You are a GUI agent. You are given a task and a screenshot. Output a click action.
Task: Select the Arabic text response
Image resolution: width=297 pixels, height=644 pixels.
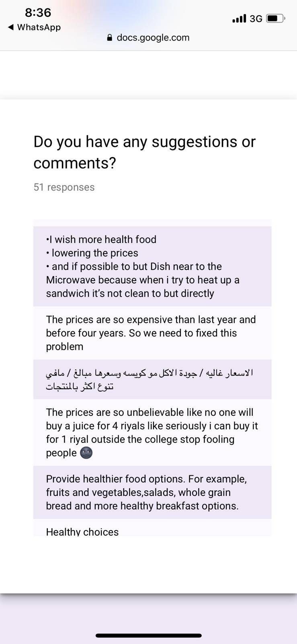[x=152, y=379]
